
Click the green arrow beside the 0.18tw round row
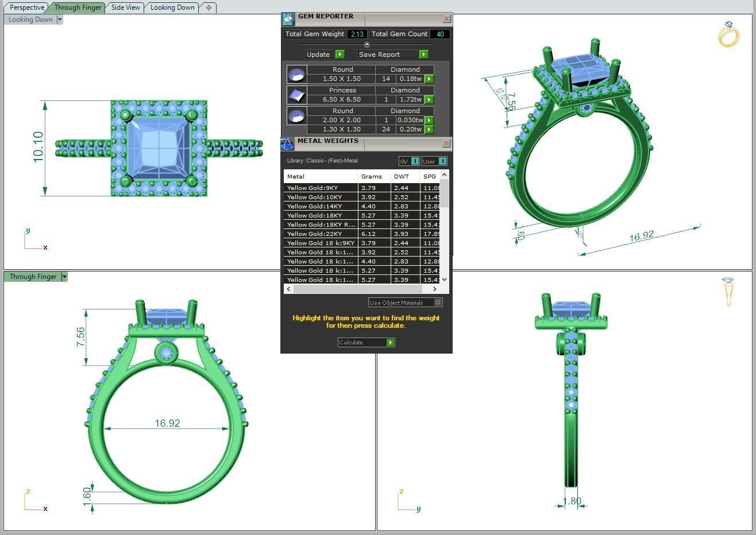click(x=429, y=79)
